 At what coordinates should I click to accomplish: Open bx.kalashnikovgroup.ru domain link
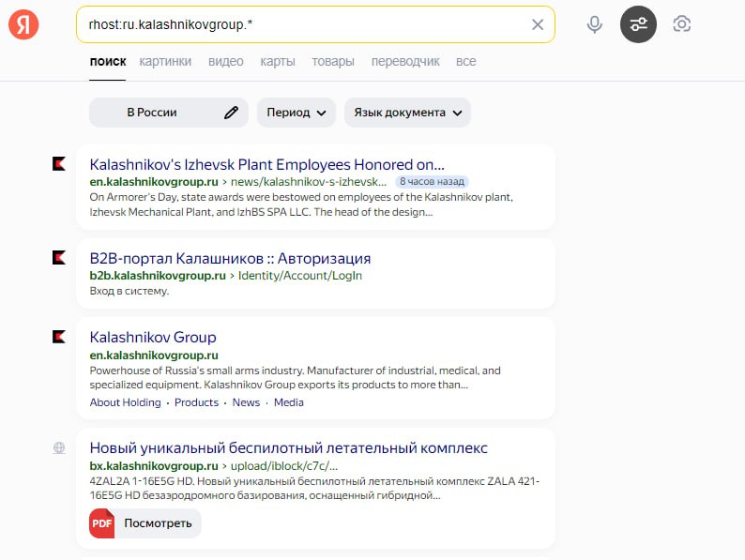coord(154,466)
